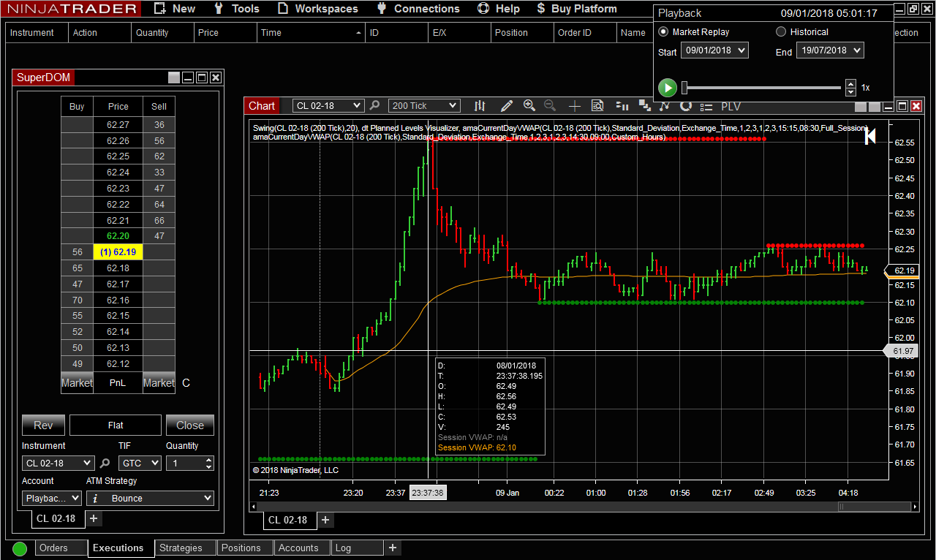Click the green connection status indicator

(x=20, y=548)
